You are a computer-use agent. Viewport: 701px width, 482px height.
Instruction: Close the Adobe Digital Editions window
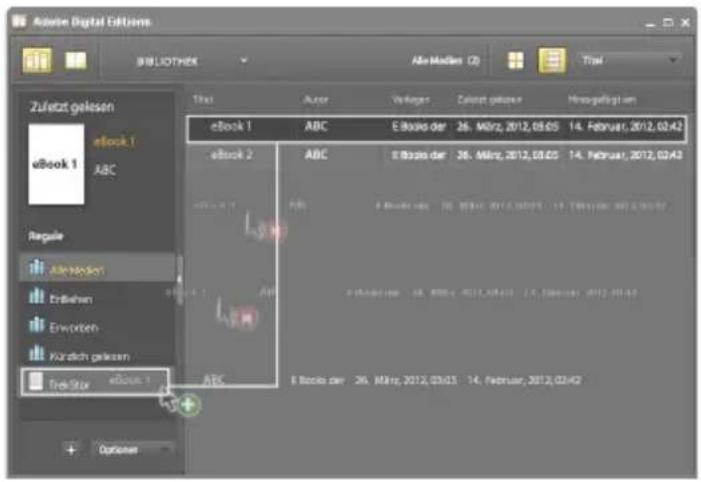685,22
